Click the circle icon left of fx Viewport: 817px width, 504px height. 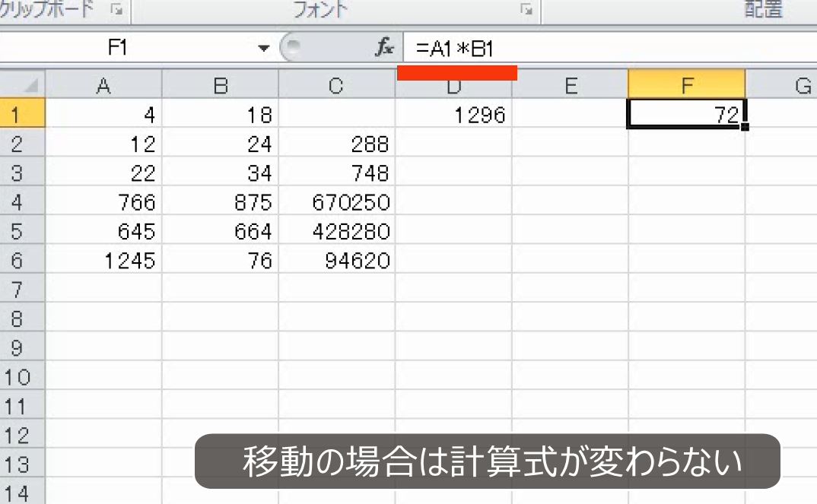[294, 46]
